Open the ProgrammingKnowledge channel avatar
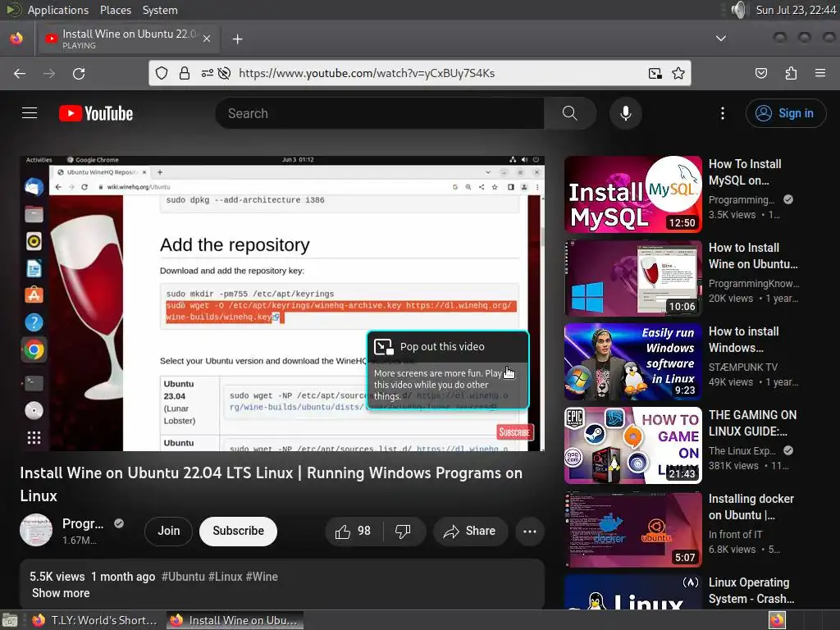 coord(36,531)
